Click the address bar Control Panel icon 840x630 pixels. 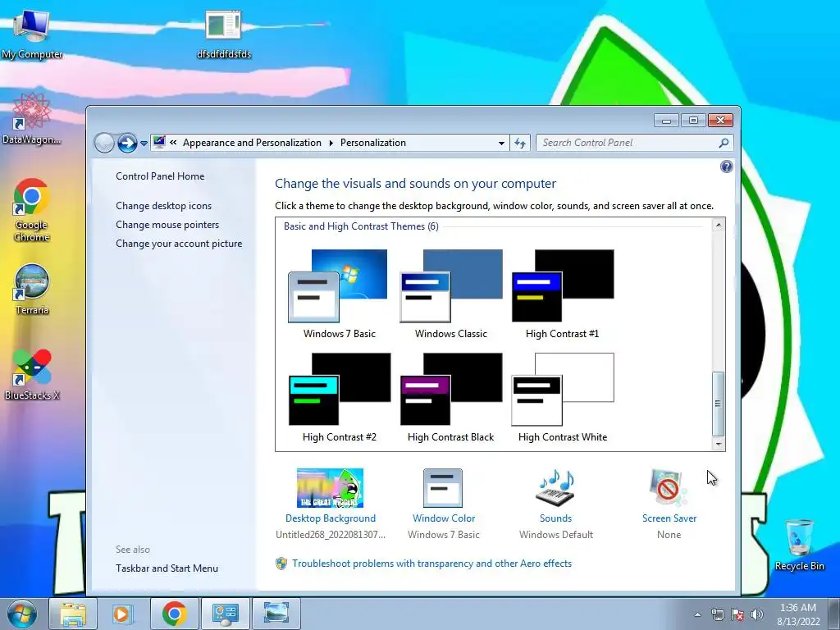pyautogui.click(x=159, y=142)
